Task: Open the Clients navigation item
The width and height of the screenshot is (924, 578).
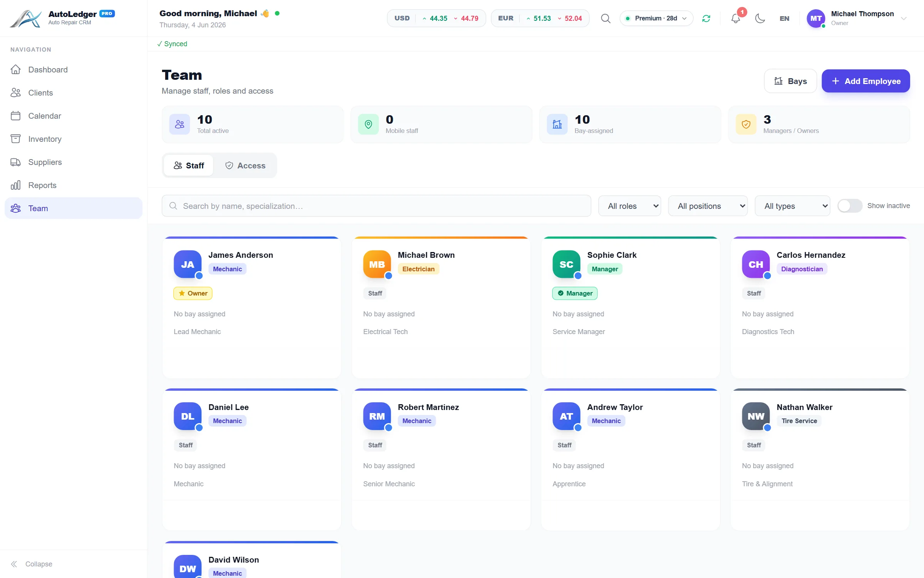Action: tap(74, 92)
